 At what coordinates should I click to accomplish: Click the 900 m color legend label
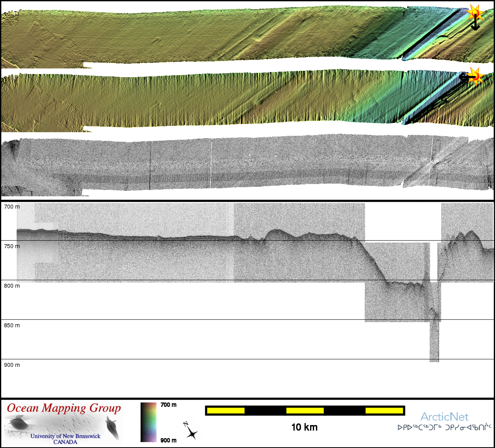point(168,440)
